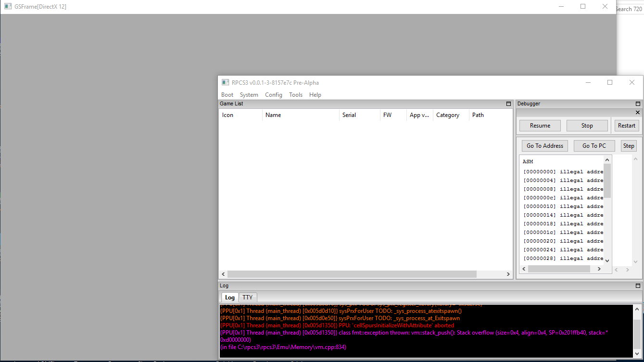Screen dimensions: 644x362
Task: Click game list horizontal scrollbar right arrow
Action: coord(508,274)
